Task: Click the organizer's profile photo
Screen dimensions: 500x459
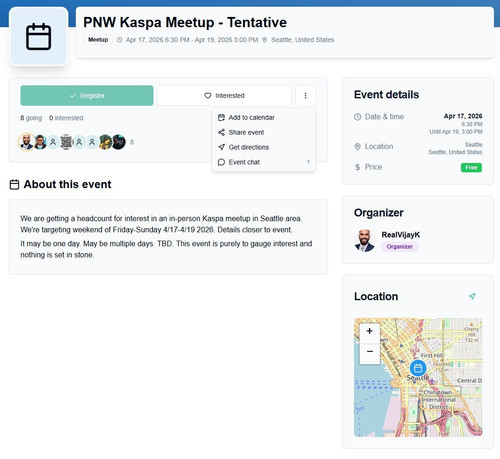Action: pyautogui.click(x=365, y=240)
